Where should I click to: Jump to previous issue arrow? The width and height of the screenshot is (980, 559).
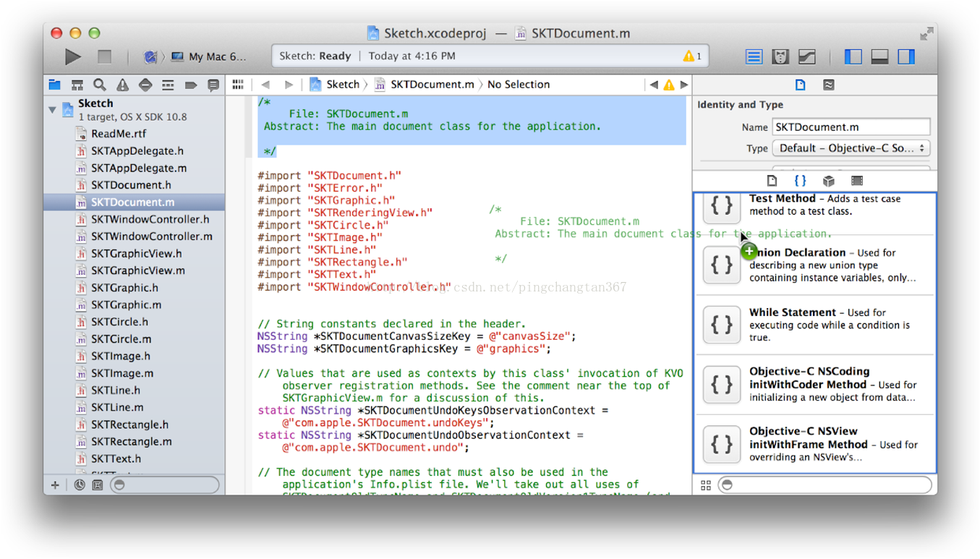(x=654, y=85)
